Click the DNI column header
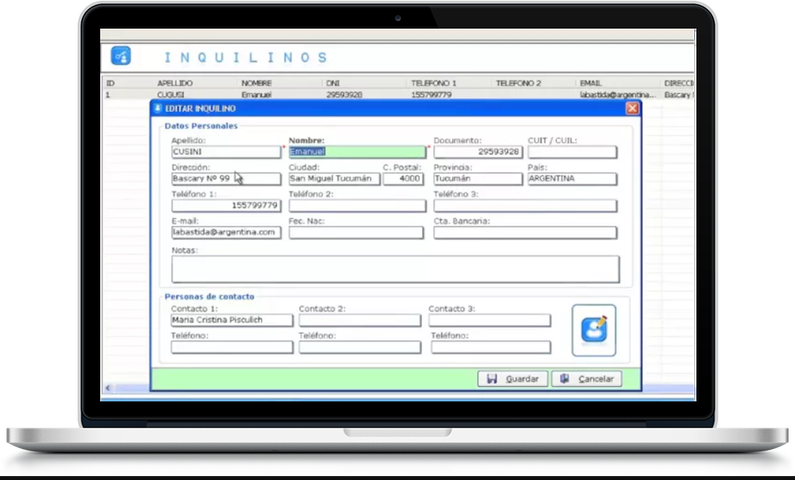Screen dimensions: 795x480 click(x=333, y=83)
